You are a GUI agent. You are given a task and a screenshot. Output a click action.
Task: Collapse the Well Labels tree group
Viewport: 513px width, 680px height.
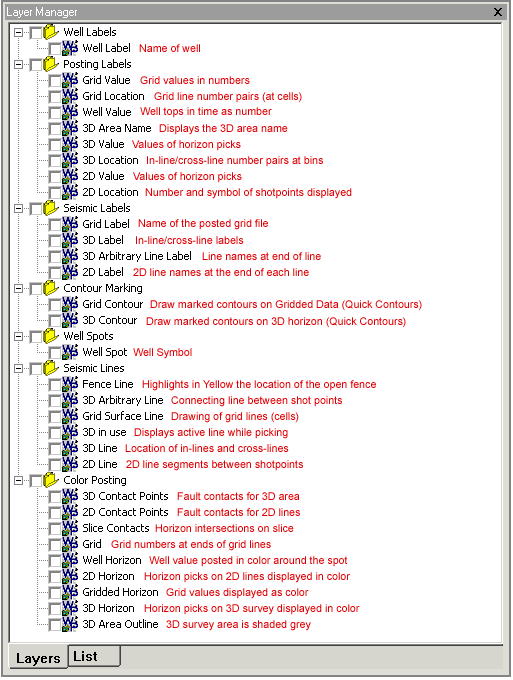point(18,33)
